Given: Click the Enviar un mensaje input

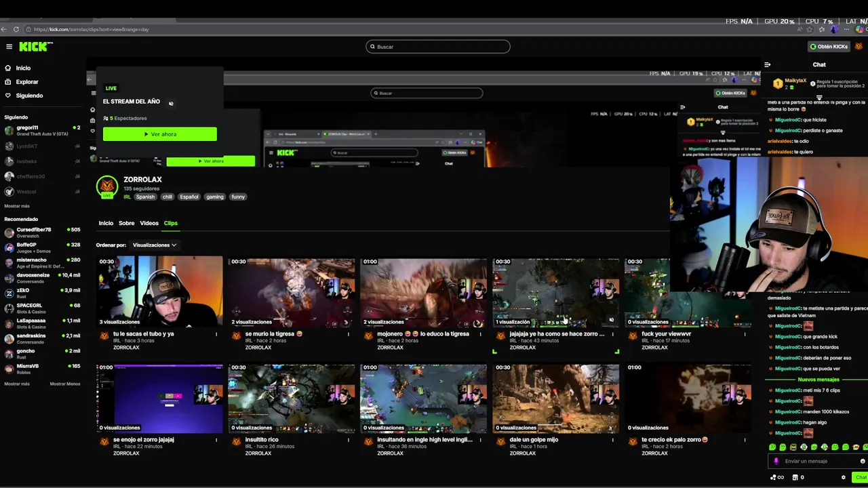Looking at the screenshot, I should pyautogui.click(x=819, y=461).
